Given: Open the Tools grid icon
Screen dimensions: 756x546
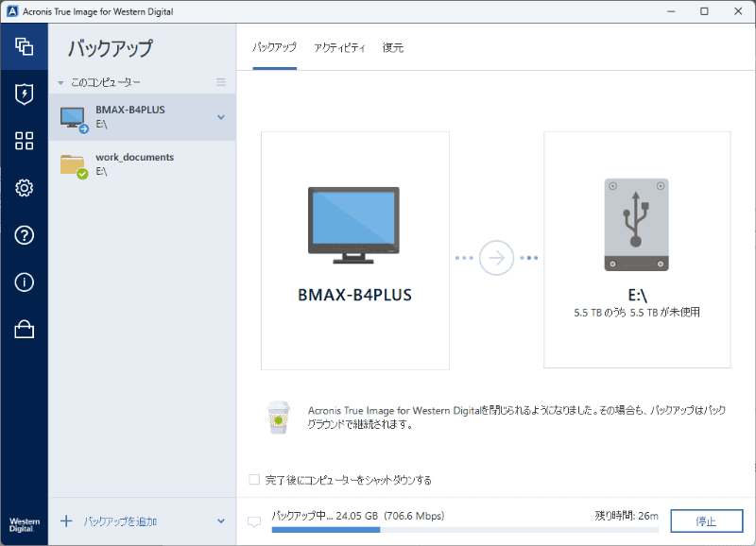Looking at the screenshot, I should (x=25, y=141).
